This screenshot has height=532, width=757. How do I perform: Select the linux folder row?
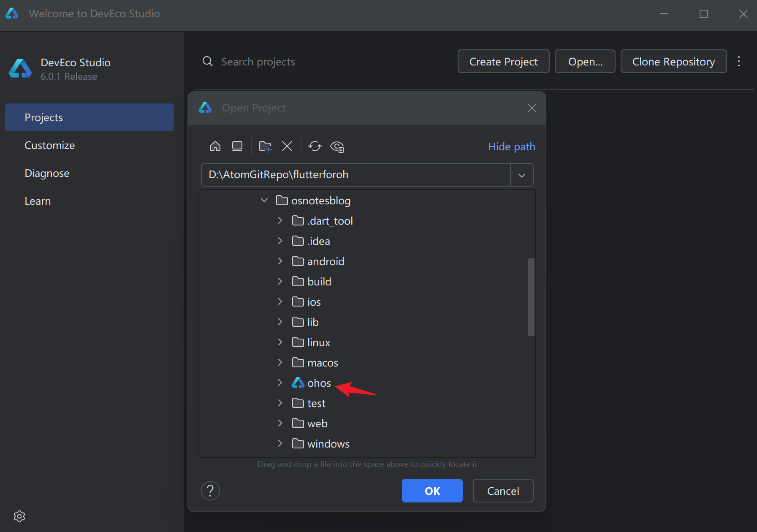(367, 342)
